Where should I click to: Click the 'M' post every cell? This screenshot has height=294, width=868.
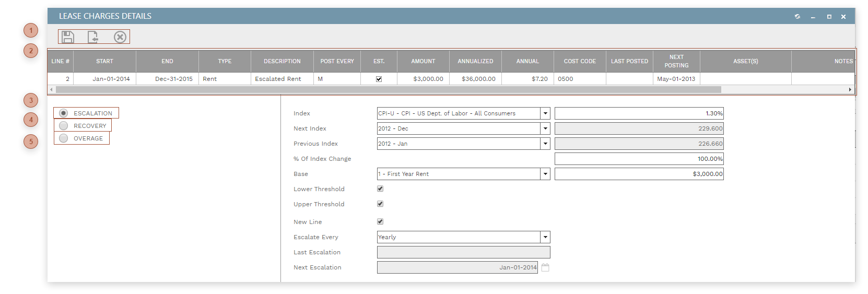tap(337, 79)
